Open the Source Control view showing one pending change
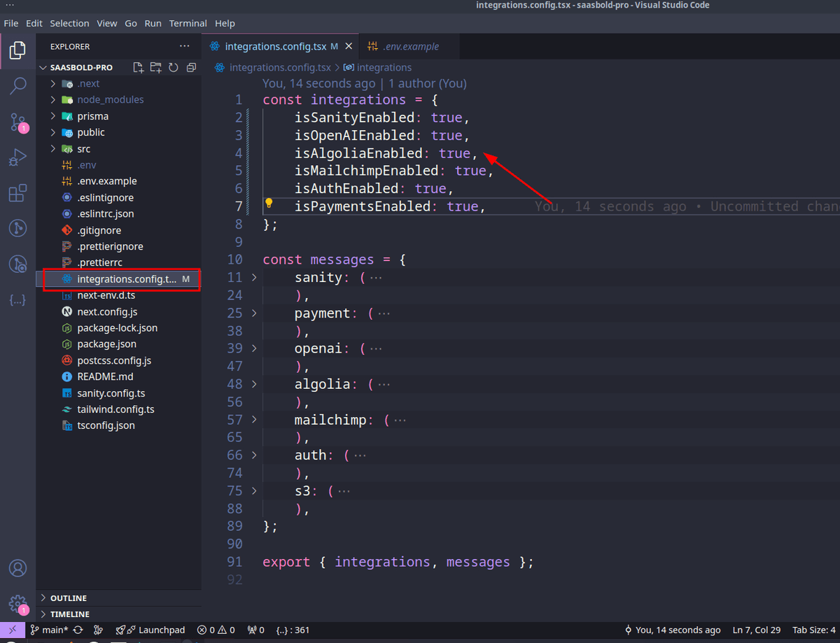The image size is (840, 643). pyautogui.click(x=17, y=122)
